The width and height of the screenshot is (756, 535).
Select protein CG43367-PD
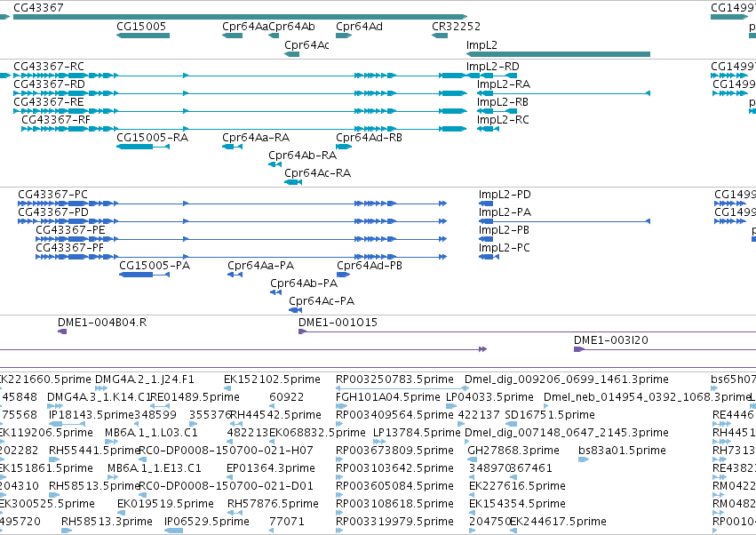point(53,212)
